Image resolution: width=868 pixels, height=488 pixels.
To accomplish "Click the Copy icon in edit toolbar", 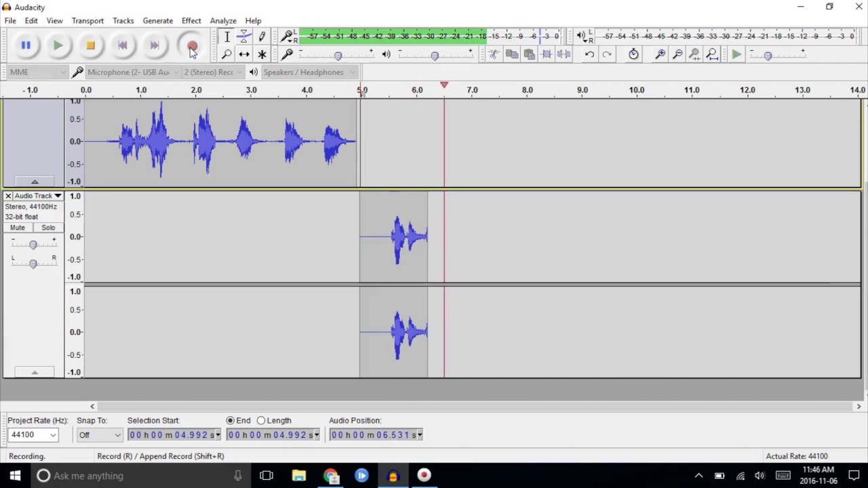I will point(512,54).
